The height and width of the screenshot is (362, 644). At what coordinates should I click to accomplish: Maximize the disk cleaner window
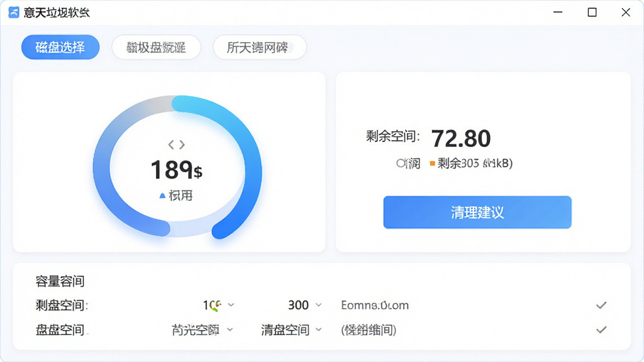click(x=592, y=13)
